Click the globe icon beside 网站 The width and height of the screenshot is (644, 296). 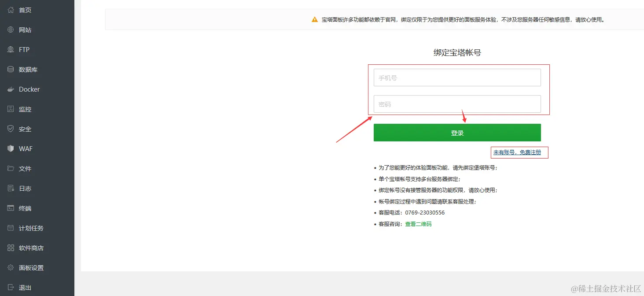coord(11,30)
